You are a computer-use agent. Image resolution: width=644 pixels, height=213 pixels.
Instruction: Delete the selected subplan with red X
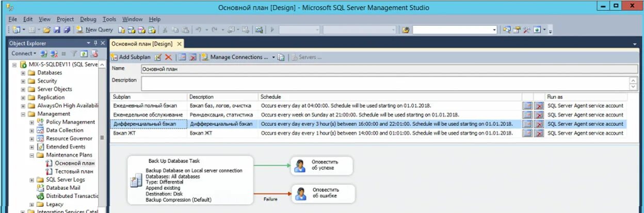pos(168,57)
